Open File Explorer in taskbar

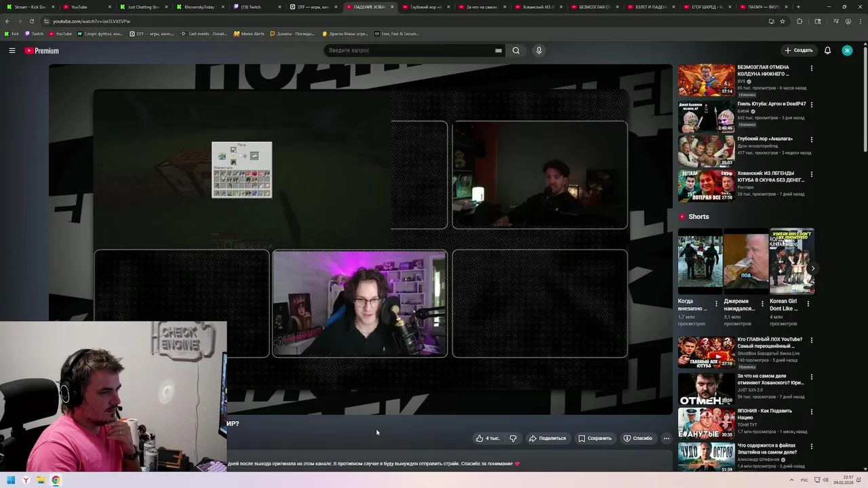pyautogui.click(x=41, y=480)
